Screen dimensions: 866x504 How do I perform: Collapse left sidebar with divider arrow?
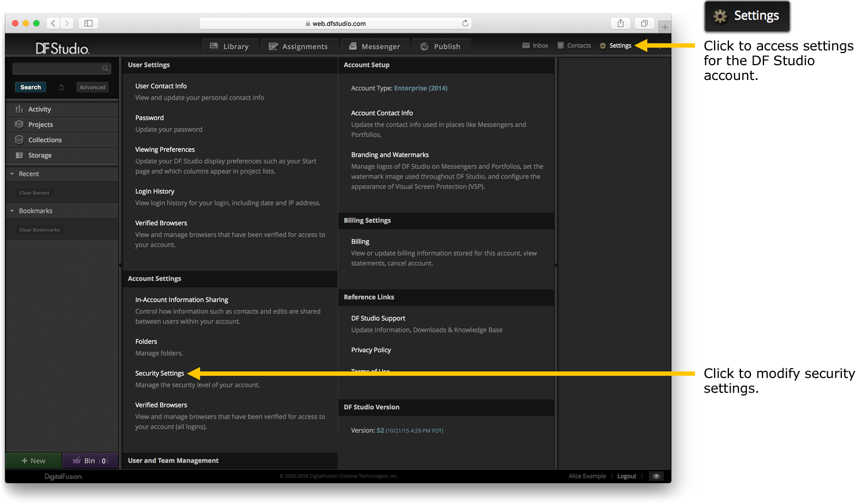pos(120,265)
